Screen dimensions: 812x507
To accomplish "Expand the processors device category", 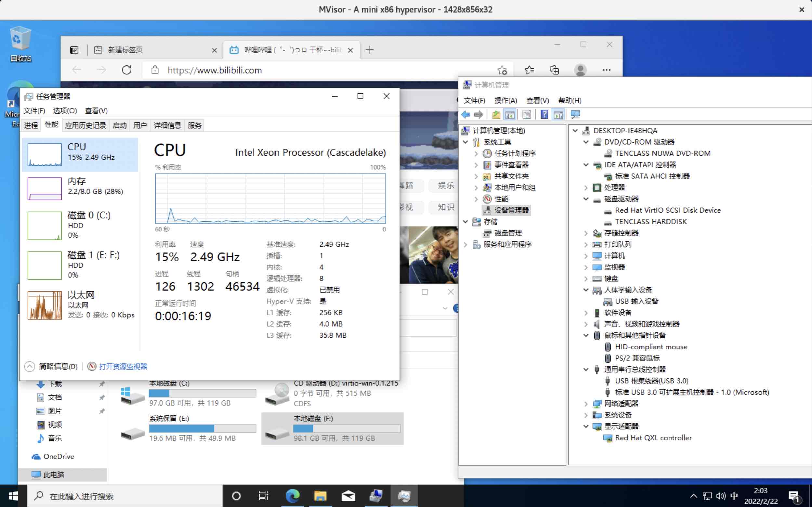I will [x=586, y=188].
